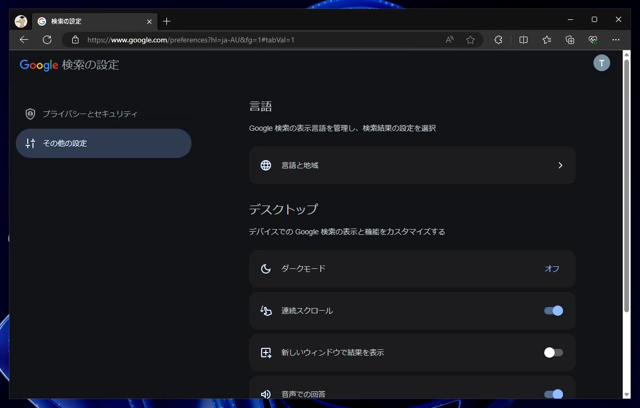Reload the page with the refresh icon
Screen dimensions: 640x408
pos(47,40)
